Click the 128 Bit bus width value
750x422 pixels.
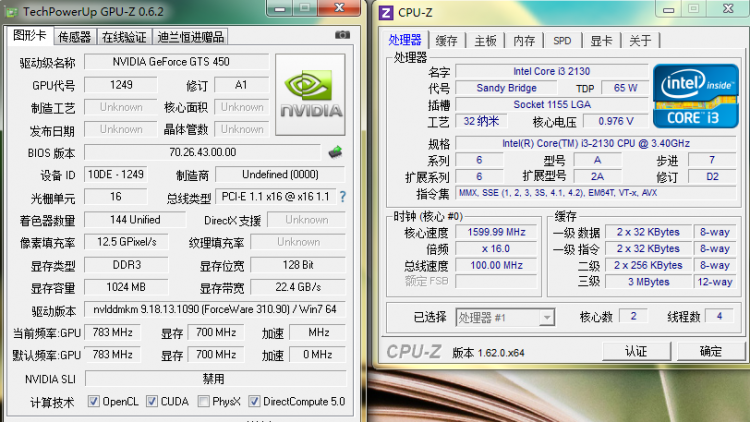(298, 265)
